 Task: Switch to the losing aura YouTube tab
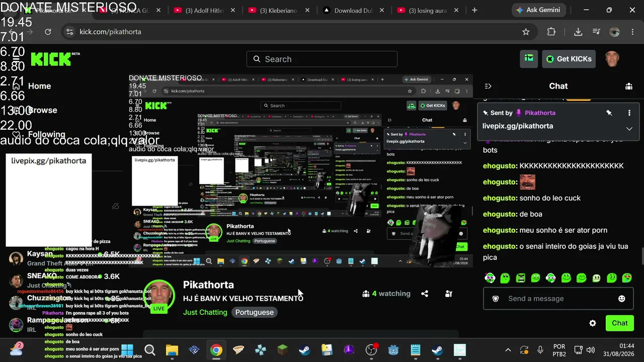click(x=428, y=10)
